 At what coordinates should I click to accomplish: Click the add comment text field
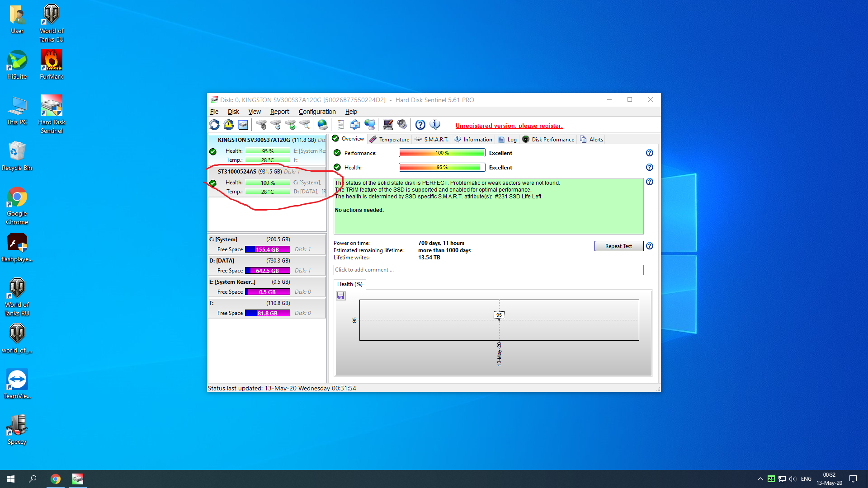[x=488, y=270]
